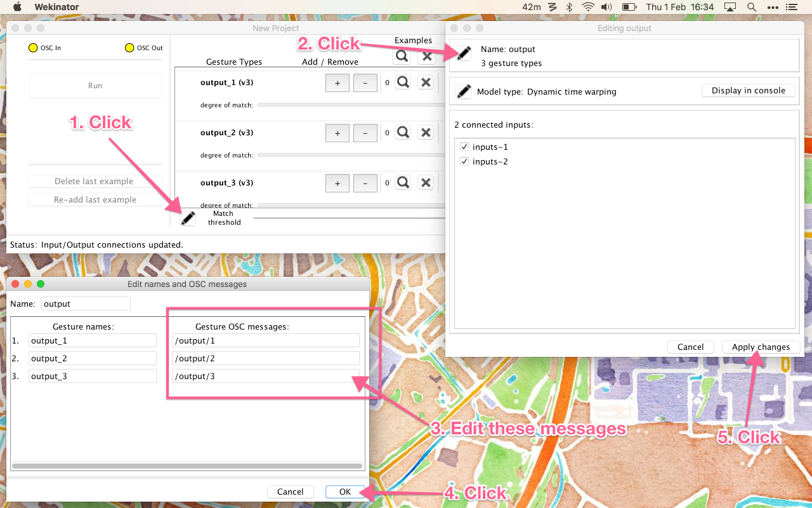
Task: Add example to output_3 with plus button
Action: pos(337,184)
